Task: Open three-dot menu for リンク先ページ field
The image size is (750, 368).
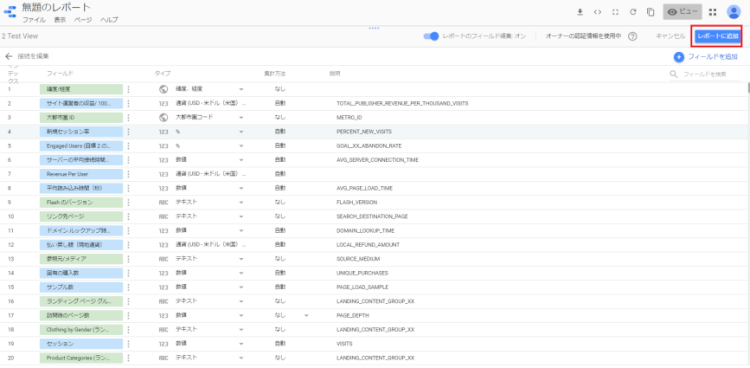Action: (x=128, y=217)
